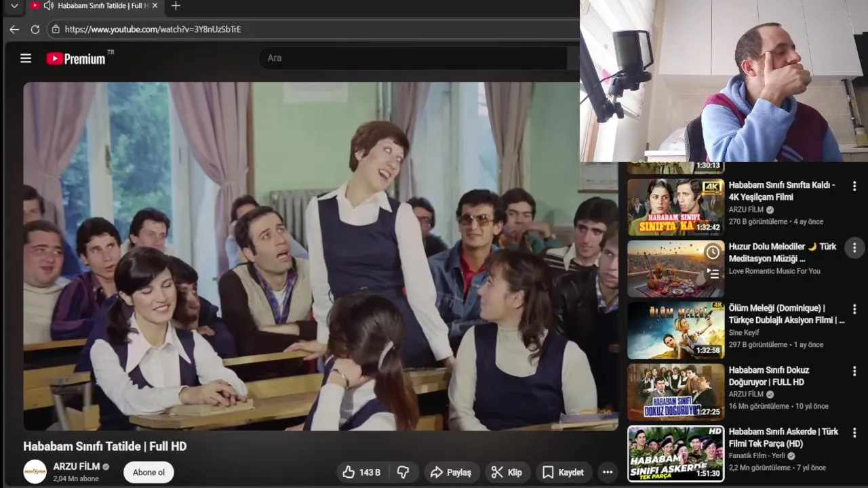Open the Fanatik Film - Yerli channel
868x488 pixels.
757,456
